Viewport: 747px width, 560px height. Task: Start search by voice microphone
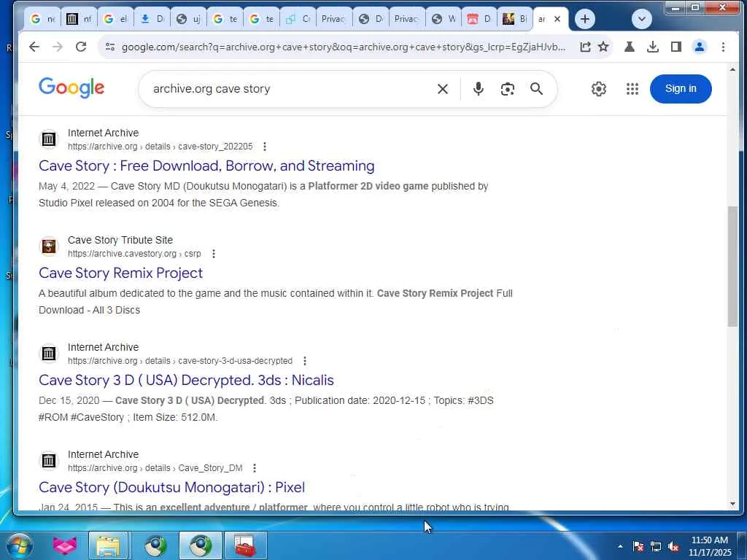[479, 88]
